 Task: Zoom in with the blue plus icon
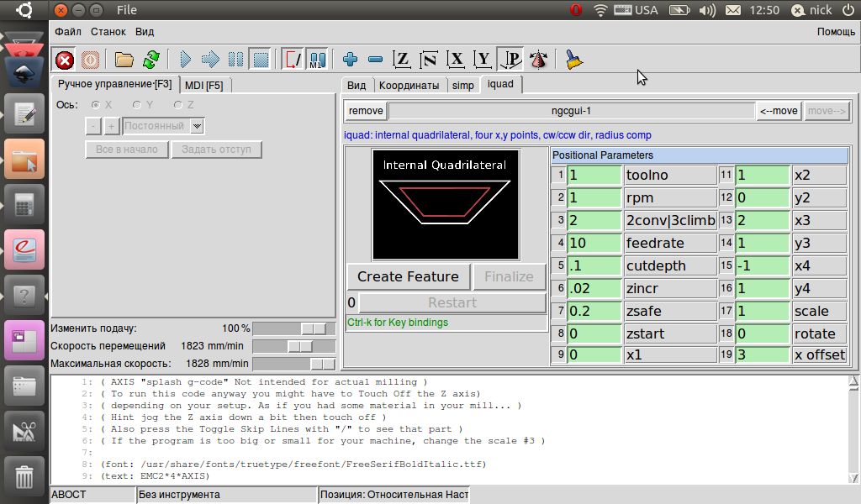coord(351,60)
